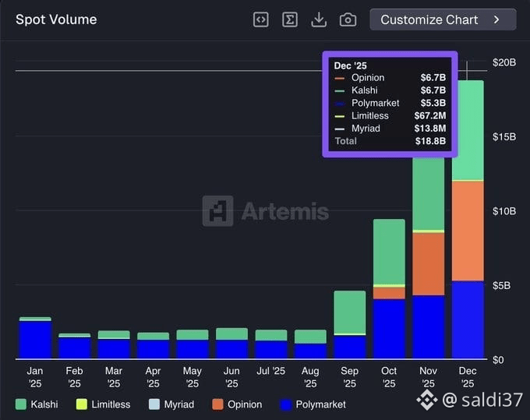
Task: Select the Jul '25 bar
Action: [271, 344]
